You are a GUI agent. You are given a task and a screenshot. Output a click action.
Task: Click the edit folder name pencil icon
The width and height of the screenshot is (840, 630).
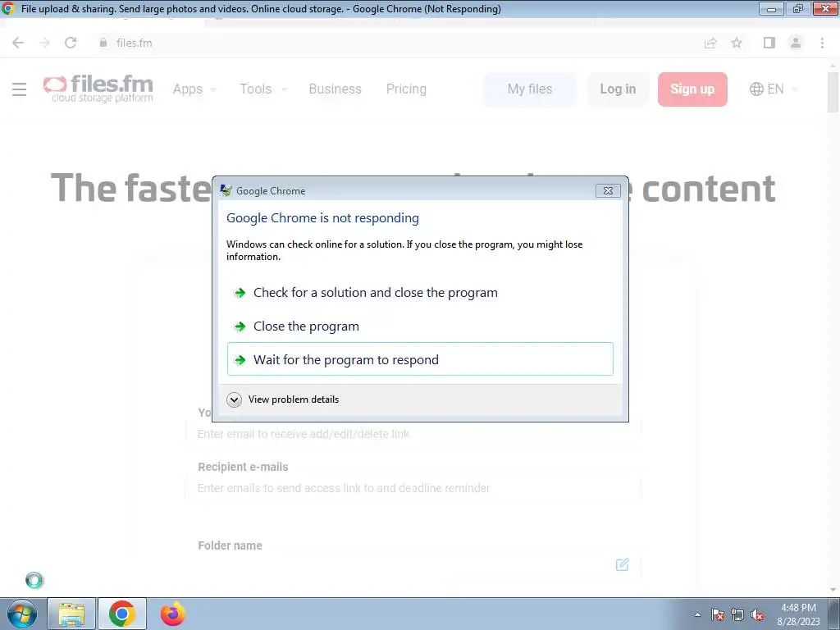click(622, 564)
